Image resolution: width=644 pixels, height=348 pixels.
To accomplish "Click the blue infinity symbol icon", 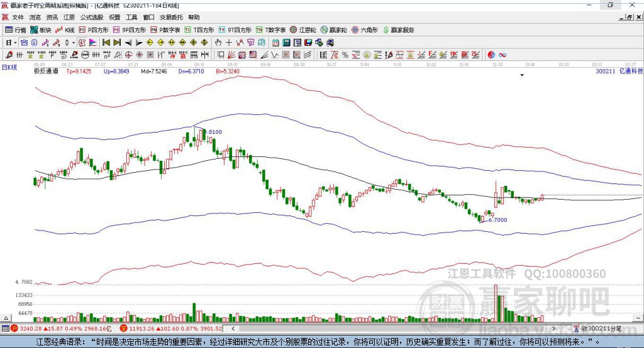I will 502,55.
